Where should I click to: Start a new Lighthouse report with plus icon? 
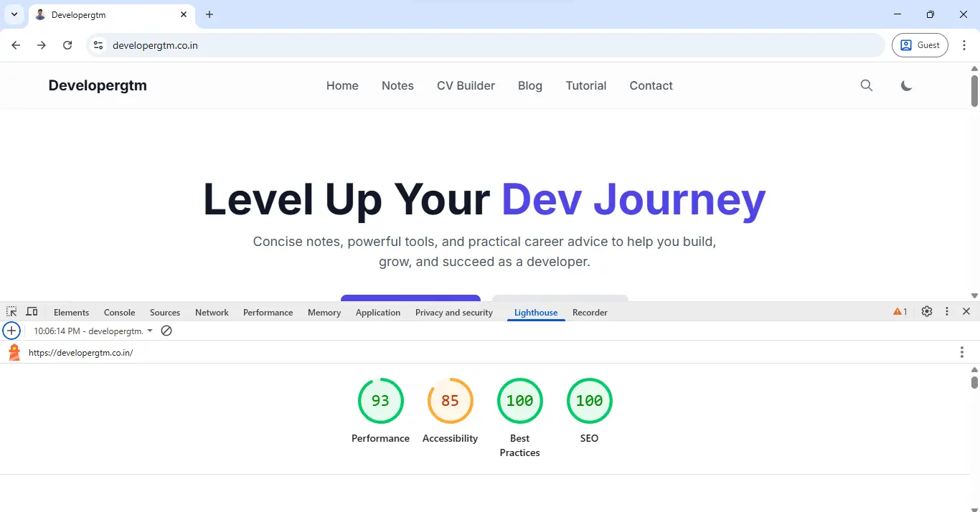(11, 331)
